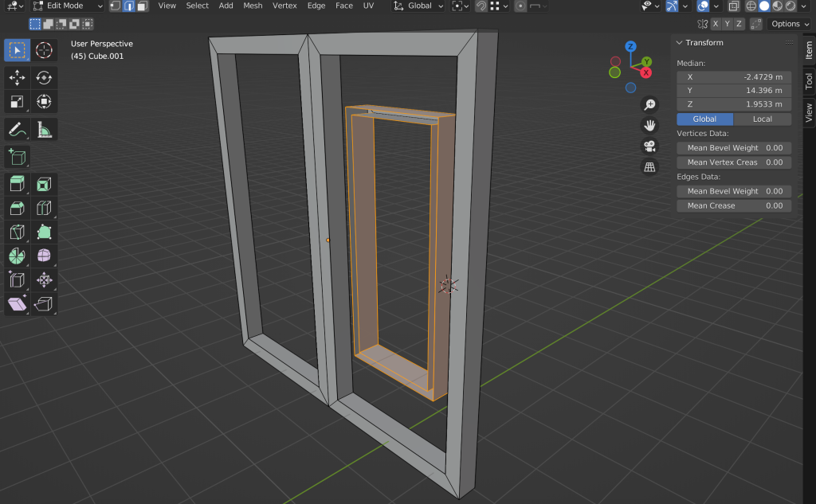Open the Options dropdown
The image size is (816, 504).
point(790,24)
